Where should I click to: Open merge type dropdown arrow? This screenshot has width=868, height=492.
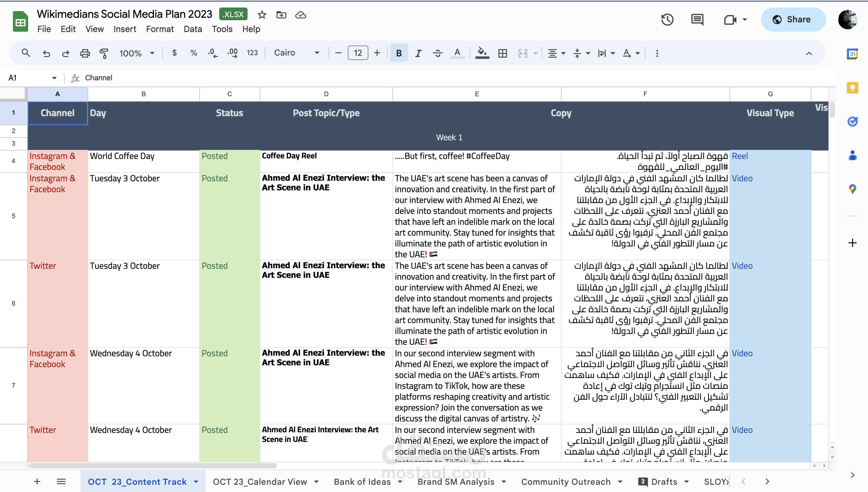coord(535,53)
